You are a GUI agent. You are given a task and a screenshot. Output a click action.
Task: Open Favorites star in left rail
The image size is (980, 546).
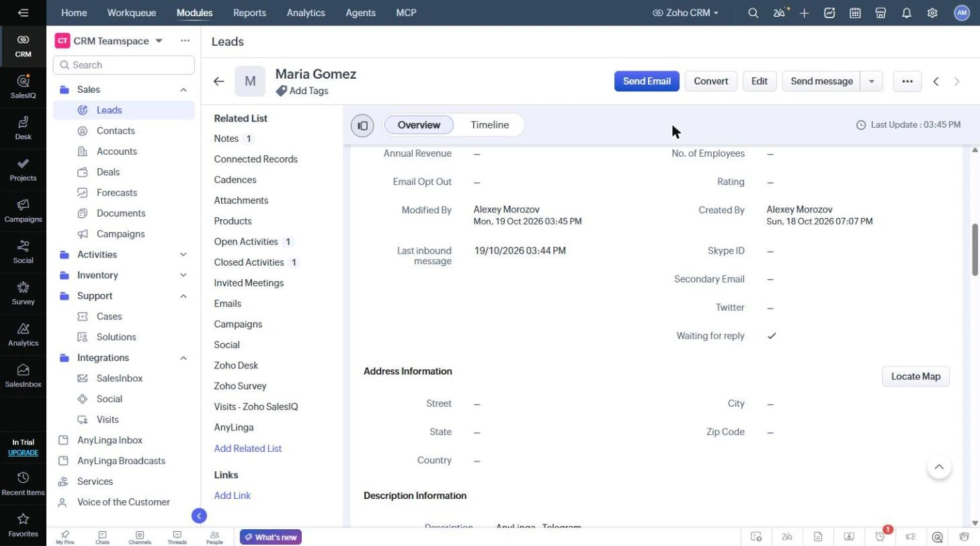(x=23, y=525)
